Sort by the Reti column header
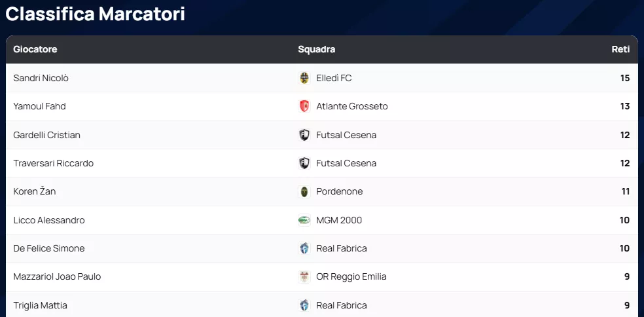Viewport: 644px width, 317px height. tap(620, 50)
